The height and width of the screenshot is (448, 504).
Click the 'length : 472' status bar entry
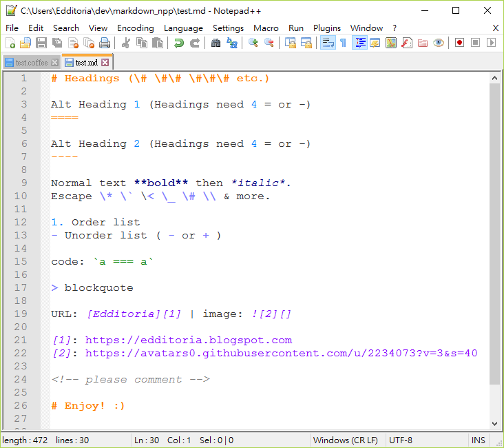tap(25, 440)
